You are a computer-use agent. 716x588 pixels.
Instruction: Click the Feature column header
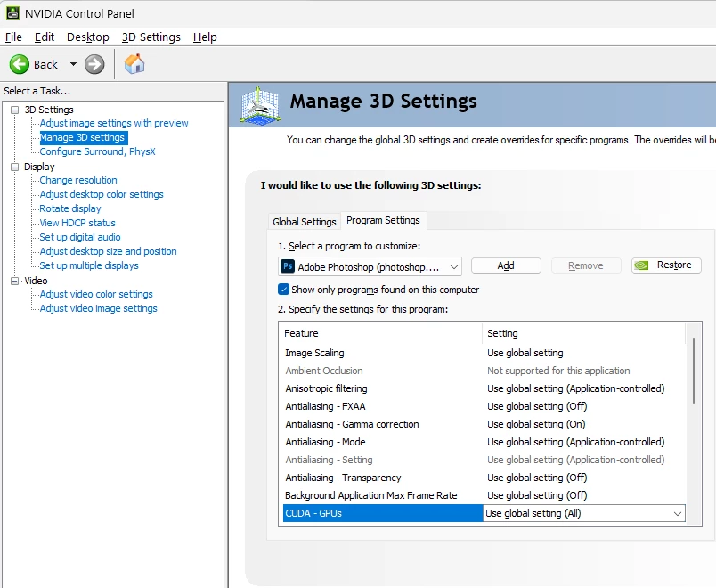(382, 333)
